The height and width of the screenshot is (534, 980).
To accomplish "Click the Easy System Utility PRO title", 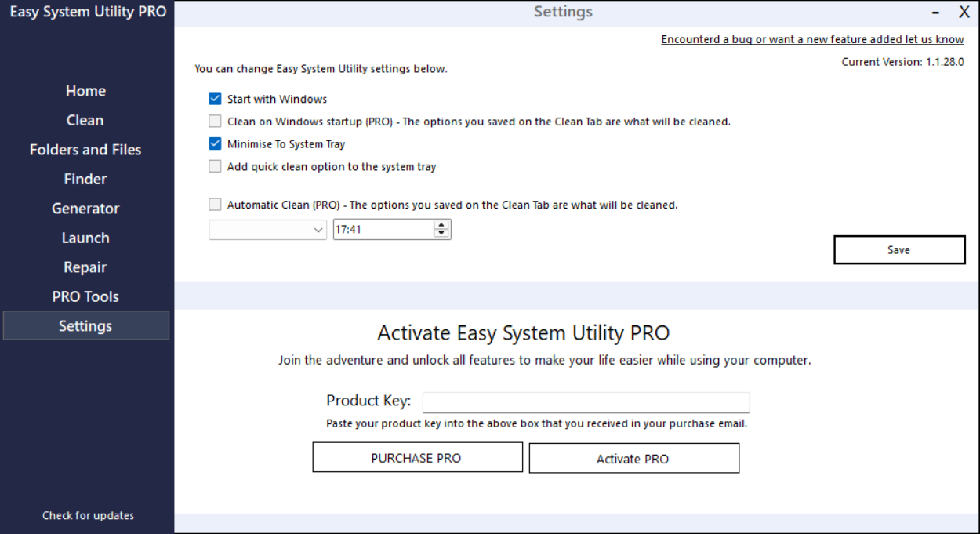I will [88, 12].
